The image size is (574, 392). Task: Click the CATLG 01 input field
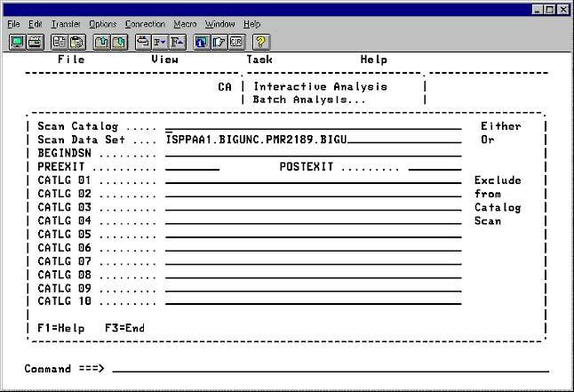[314, 180]
